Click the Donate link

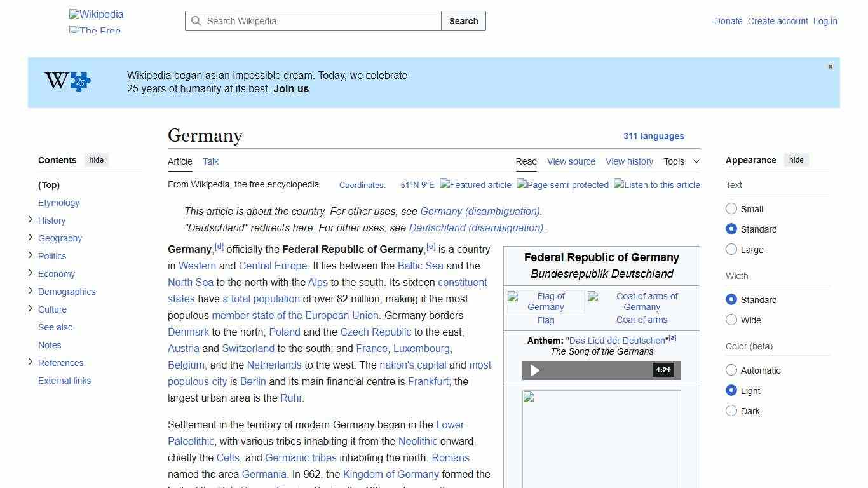pos(728,21)
